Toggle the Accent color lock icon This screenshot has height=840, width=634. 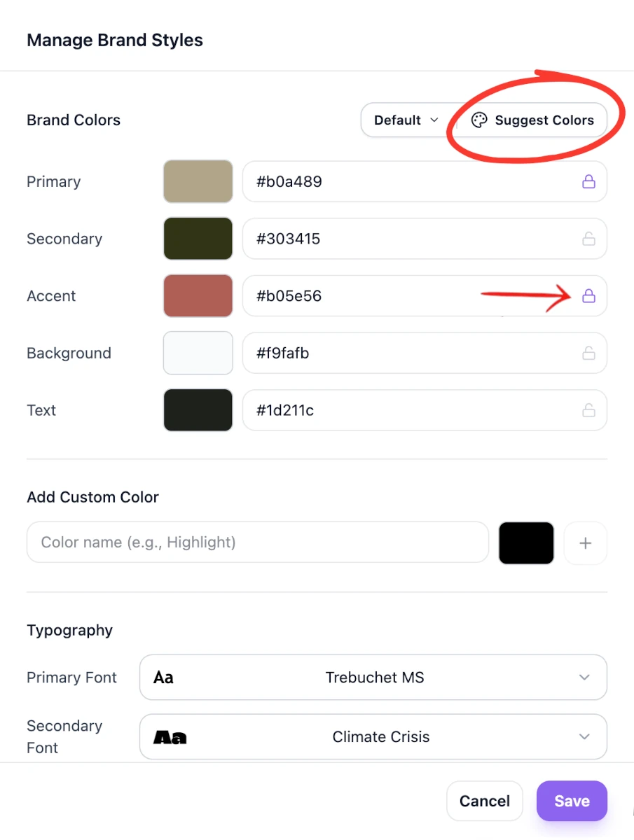(x=589, y=296)
